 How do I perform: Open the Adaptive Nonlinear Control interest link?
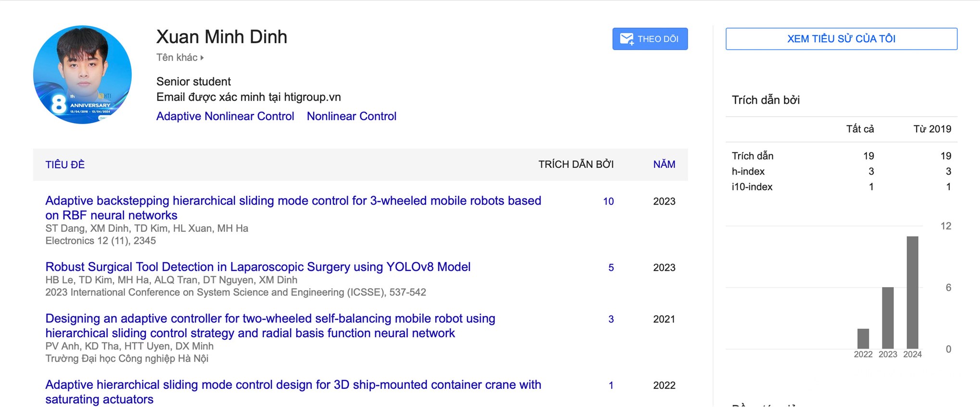tap(225, 116)
